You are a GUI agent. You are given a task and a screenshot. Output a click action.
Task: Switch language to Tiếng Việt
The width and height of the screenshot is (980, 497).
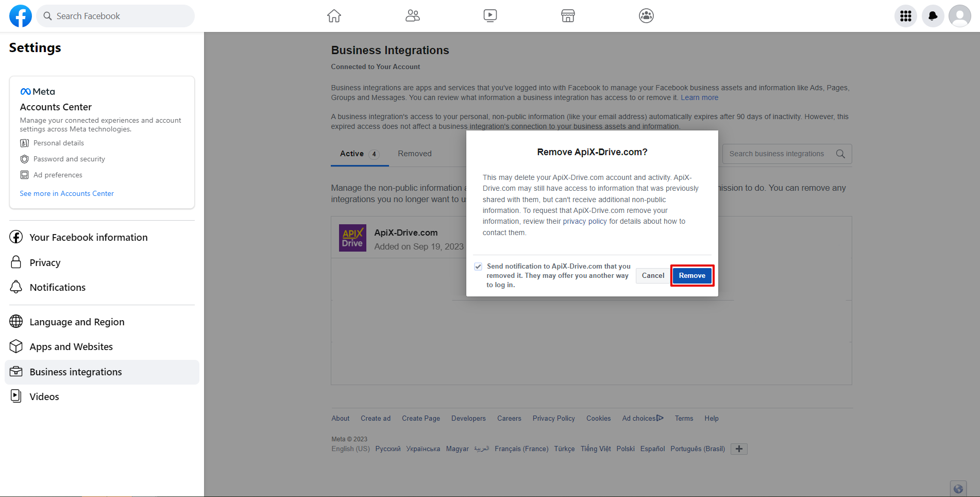pos(596,449)
